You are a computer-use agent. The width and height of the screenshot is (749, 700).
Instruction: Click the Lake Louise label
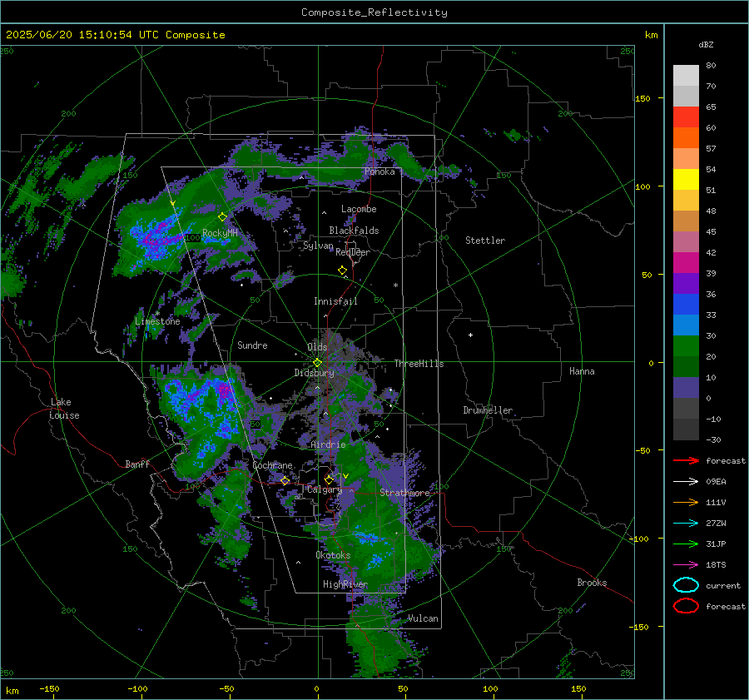click(x=64, y=409)
